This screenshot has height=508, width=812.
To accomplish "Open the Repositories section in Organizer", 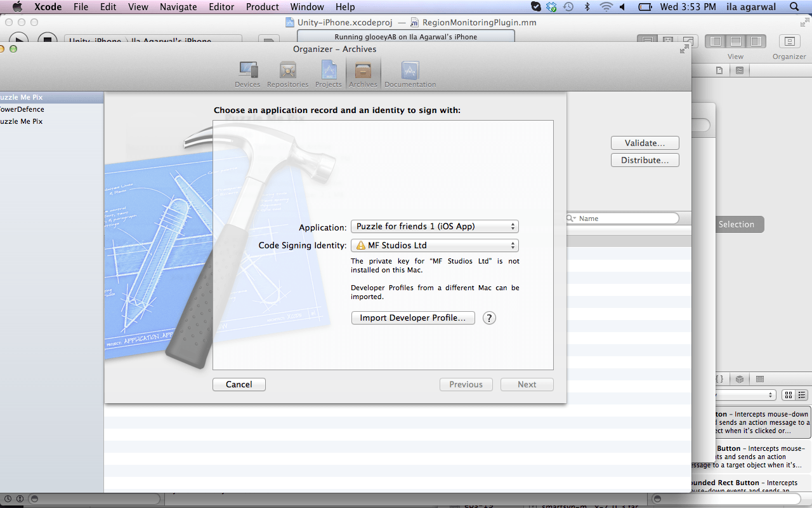I will click(x=287, y=74).
